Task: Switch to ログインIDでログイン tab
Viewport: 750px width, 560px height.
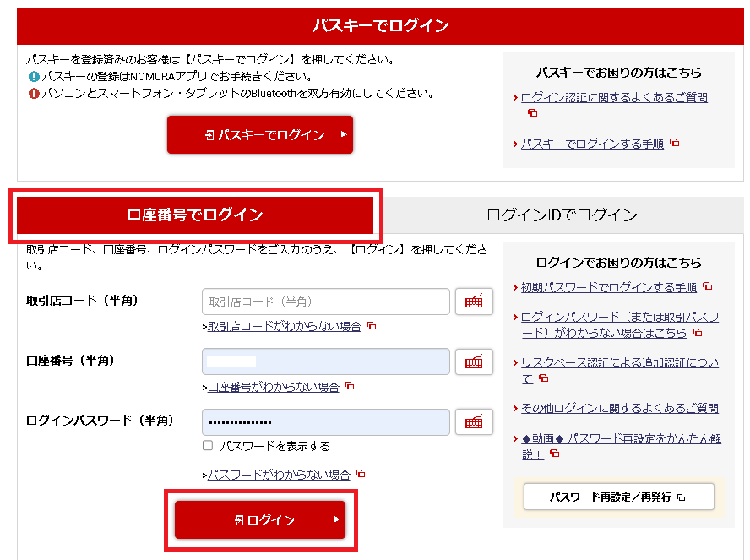Action: click(562, 215)
